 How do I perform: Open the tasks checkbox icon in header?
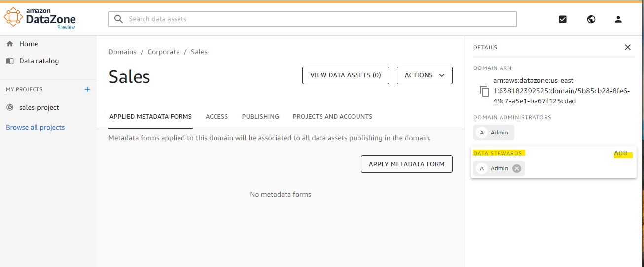[563, 19]
